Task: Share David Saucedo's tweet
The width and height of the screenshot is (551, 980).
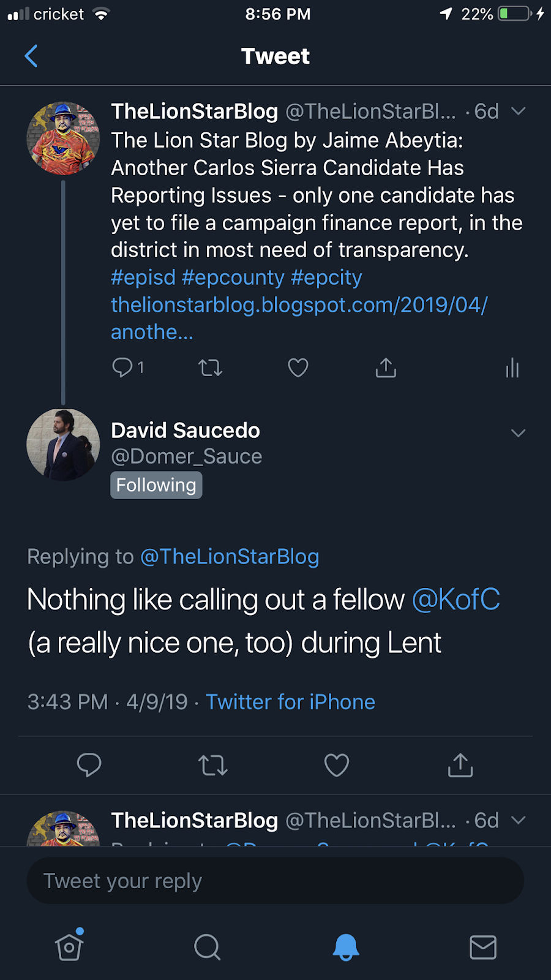Action: click(x=460, y=765)
